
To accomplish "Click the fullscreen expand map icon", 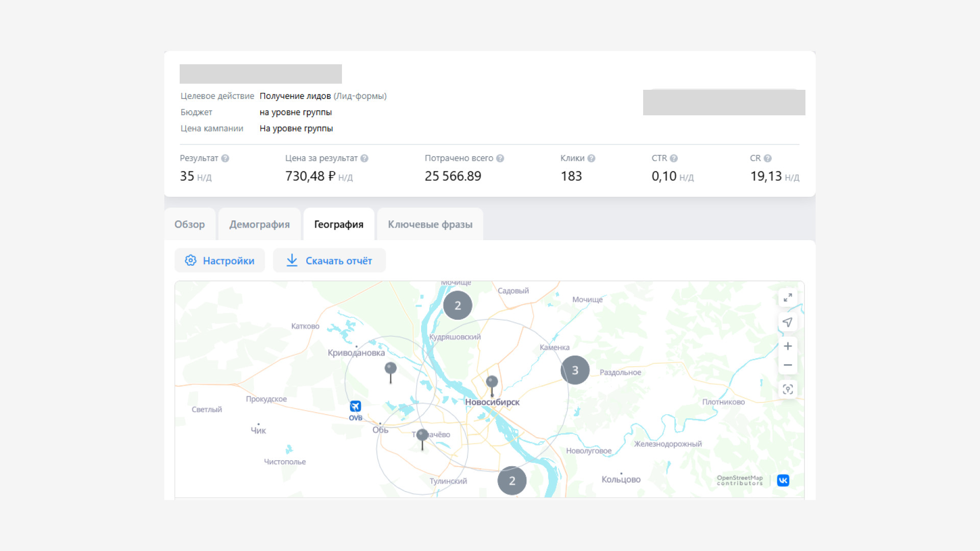I will 788,297.
